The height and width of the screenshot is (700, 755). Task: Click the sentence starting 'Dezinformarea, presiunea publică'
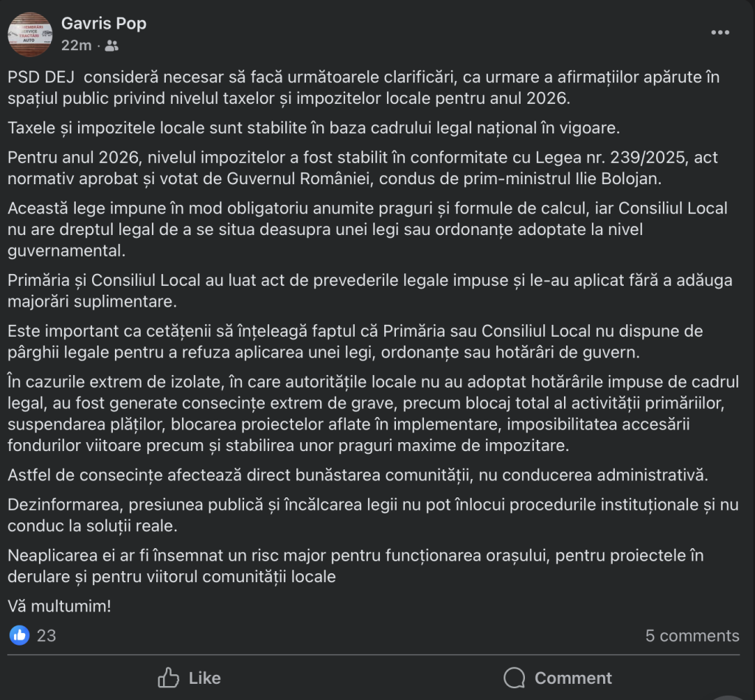pos(372,515)
